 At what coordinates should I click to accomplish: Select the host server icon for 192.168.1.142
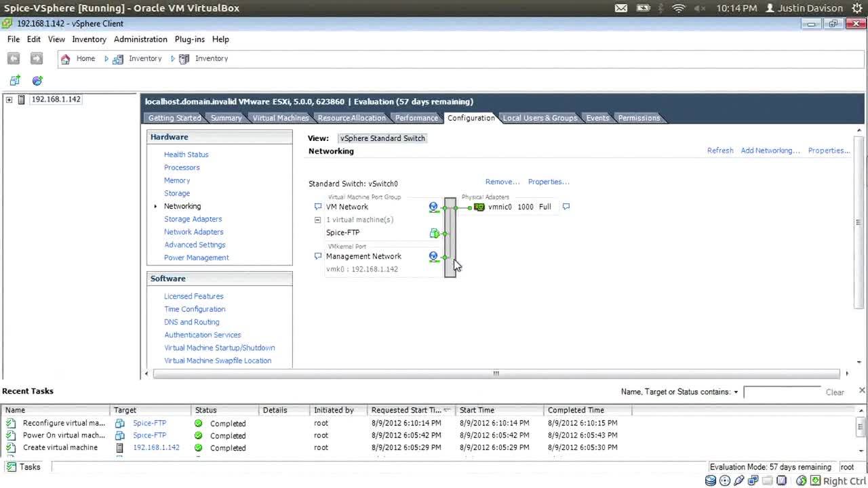(21, 100)
